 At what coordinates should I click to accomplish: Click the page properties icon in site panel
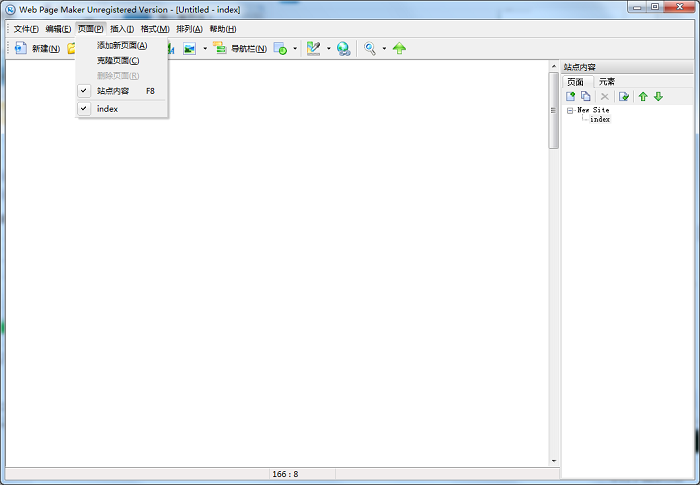pyautogui.click(x=624, y=96)
